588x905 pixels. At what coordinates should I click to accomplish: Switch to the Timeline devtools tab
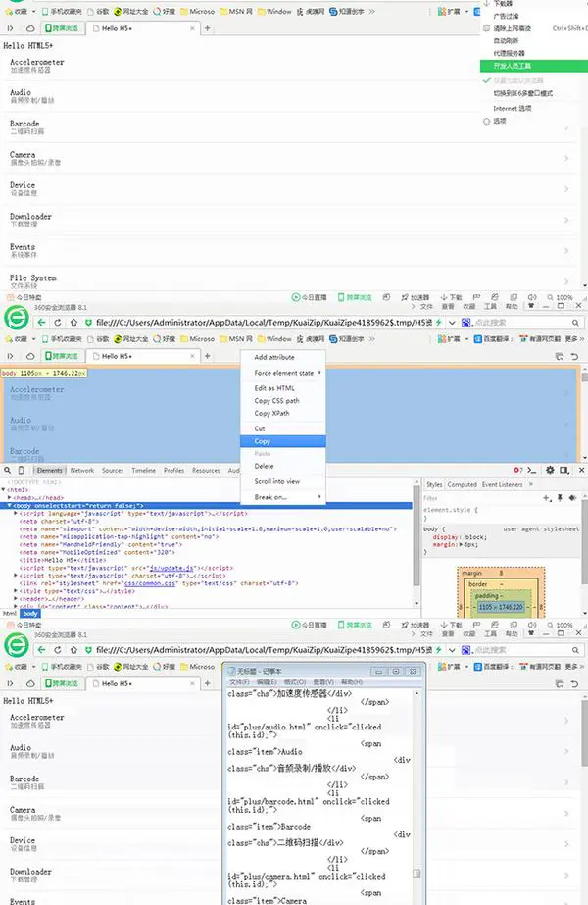(144, 471)
